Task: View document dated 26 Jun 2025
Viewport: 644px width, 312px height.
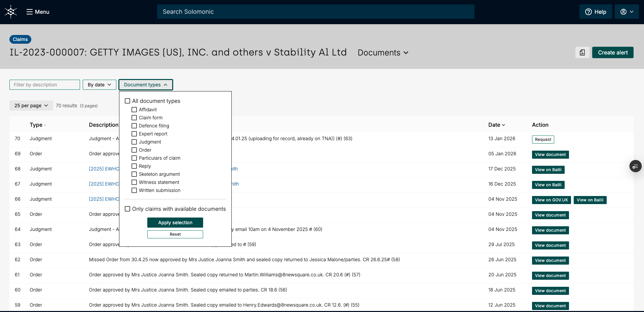Action: coord(550,261)
